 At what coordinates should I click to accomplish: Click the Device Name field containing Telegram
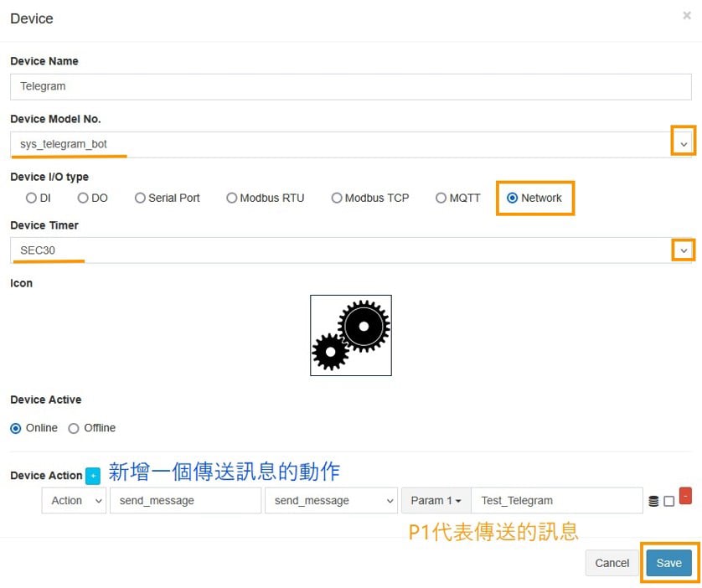350,85
